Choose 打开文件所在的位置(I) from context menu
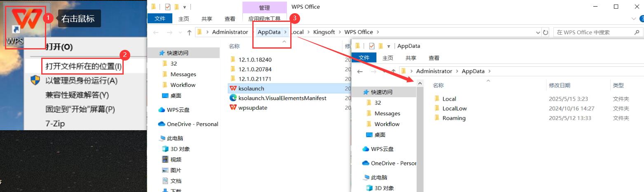This screenshot has height=192, width=644. [x=84, y=66]
